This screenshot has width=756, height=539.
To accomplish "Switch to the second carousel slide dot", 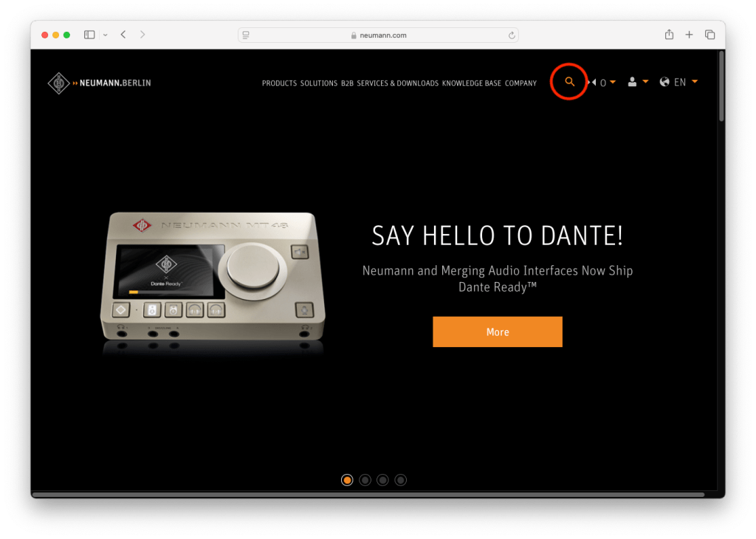I will 365,480.
